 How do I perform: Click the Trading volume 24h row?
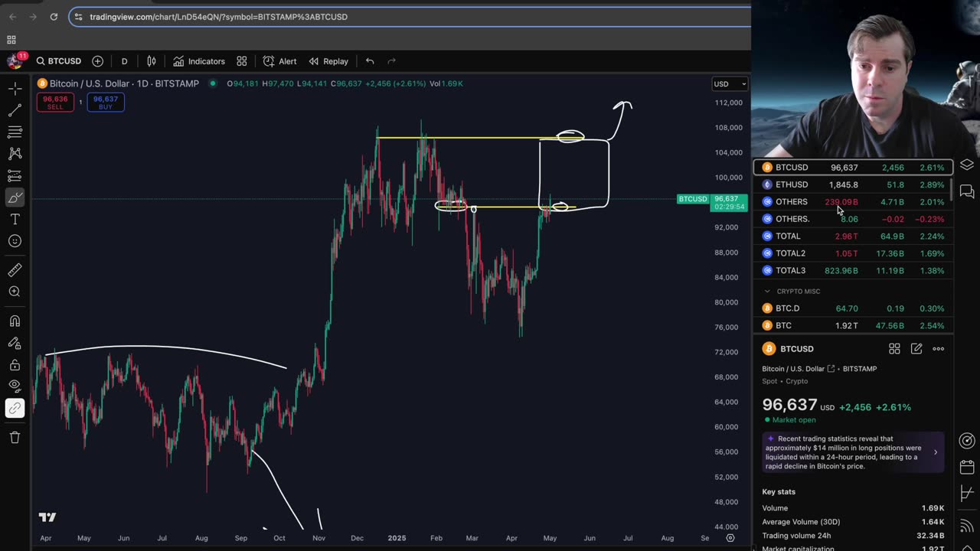853,536
